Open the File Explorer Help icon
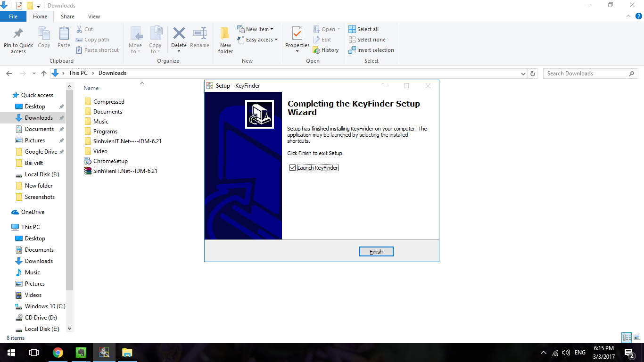The width and height of the screenshot is (644, 362). pyautogui.click(x=639, y=16)
